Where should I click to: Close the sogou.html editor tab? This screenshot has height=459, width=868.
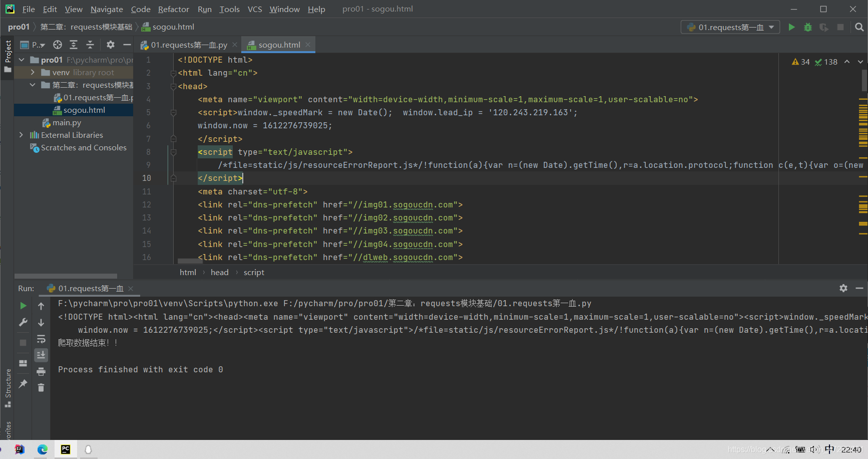tap(308, 45)
